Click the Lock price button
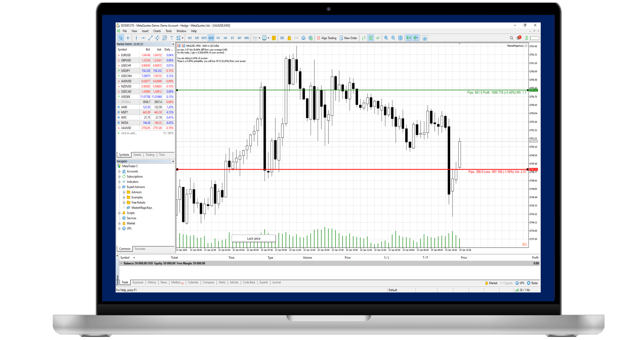 [254, 239]
